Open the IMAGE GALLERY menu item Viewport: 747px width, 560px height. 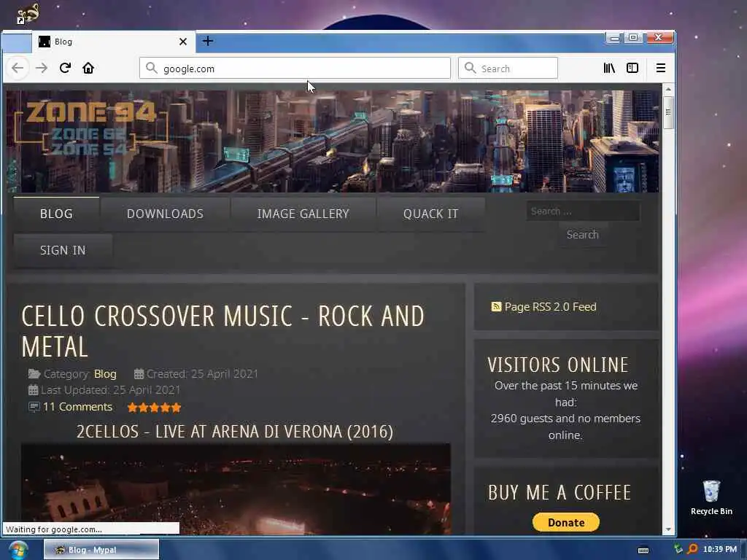pyautogui.click(x=303, y=214)
